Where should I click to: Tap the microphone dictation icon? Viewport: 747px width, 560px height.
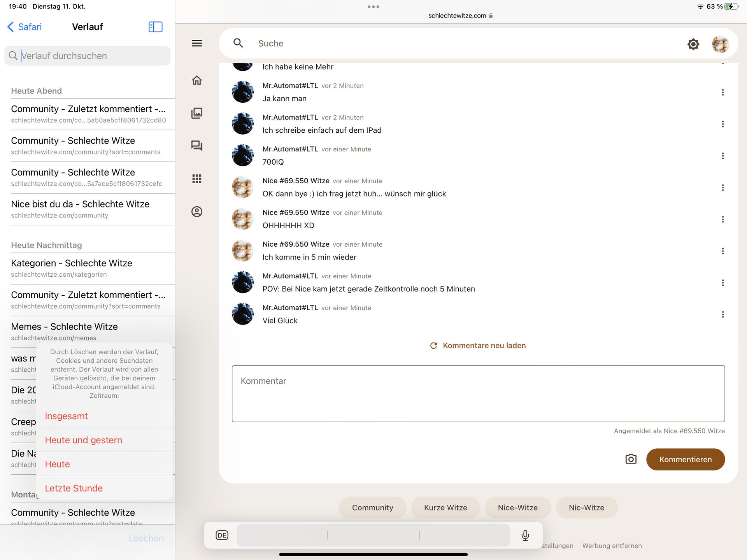click(x=525, y=535)
